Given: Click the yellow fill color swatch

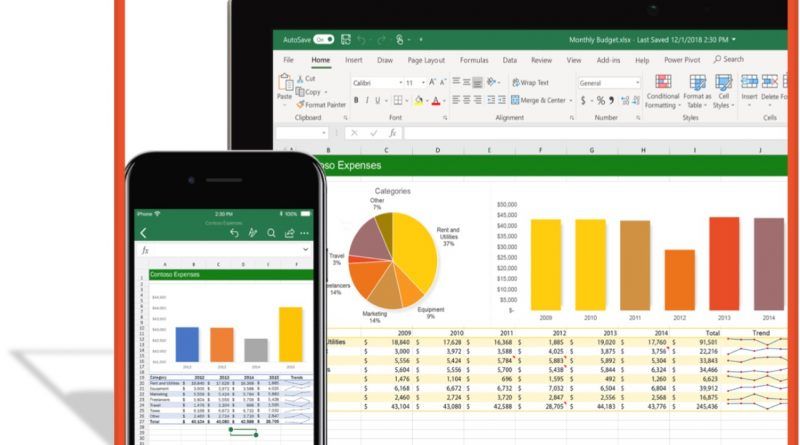Looking at the screenshot, I should point(418,101).
